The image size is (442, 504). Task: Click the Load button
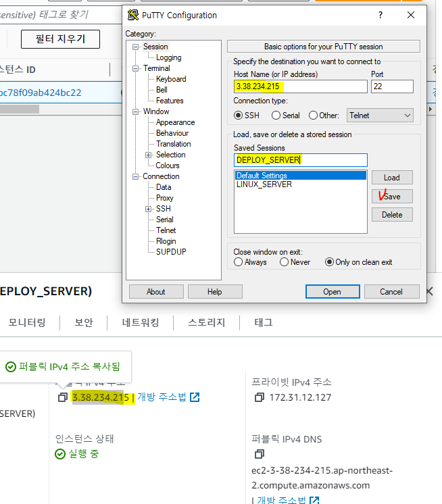[x=392, y=178]
